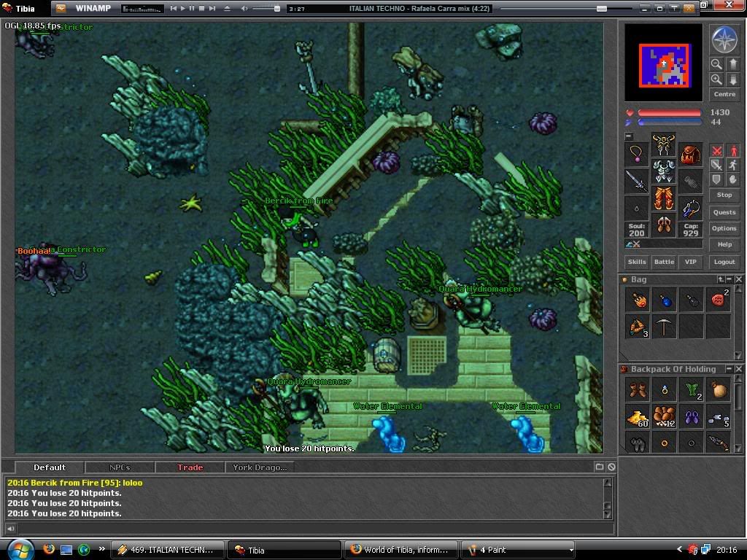Enable balanced fight mode
The image size is (747, 560).
pos(716,166)
